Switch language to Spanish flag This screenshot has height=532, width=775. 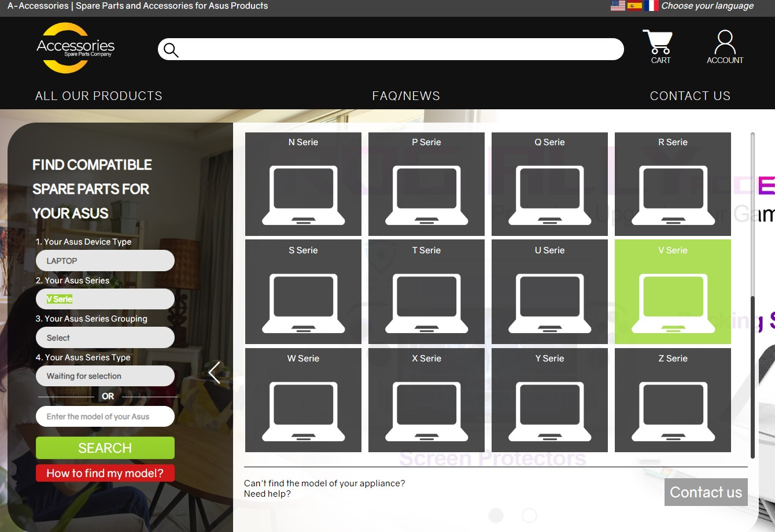click(634, 6)
